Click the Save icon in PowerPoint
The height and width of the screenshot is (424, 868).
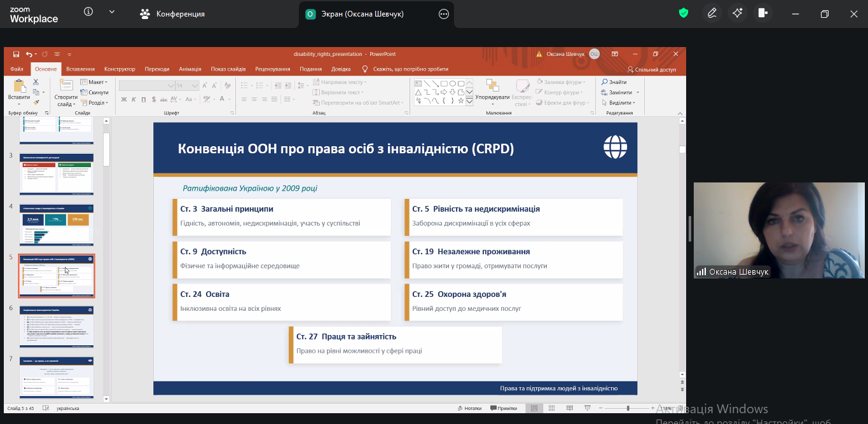coord(16,55)
